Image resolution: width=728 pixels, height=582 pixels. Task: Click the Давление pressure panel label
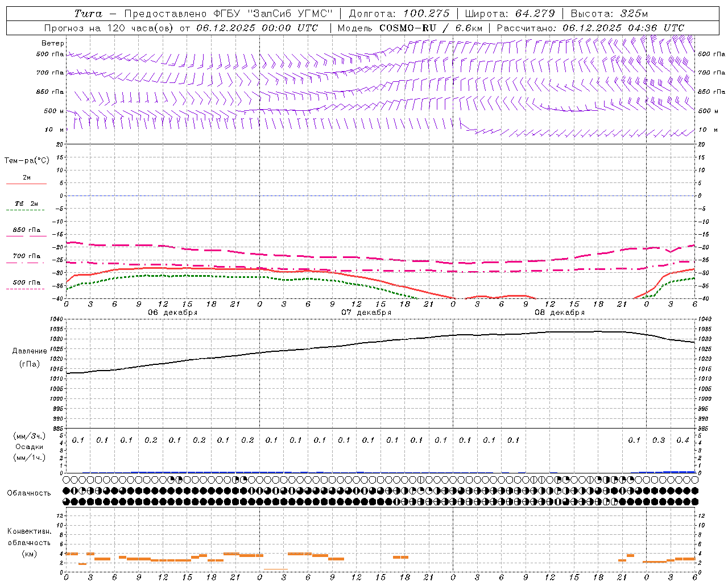coord(30,351)
